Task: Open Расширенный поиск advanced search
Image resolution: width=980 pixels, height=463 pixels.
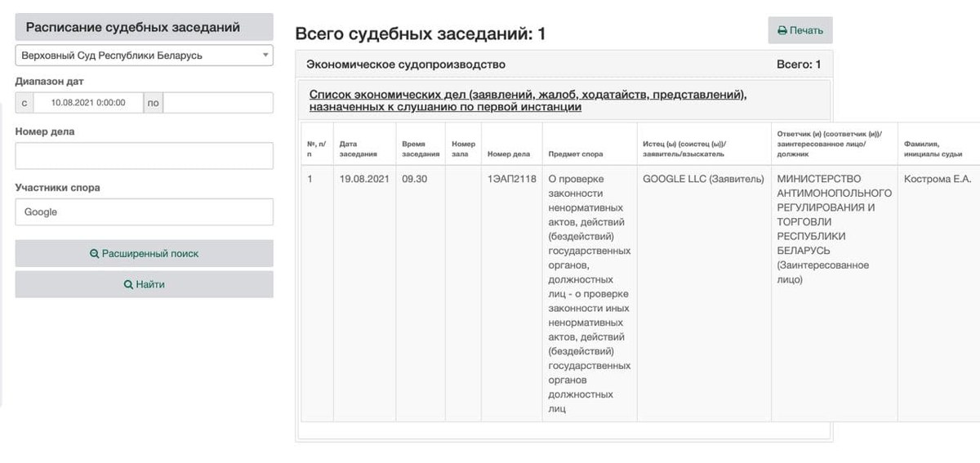Action: 144,253
